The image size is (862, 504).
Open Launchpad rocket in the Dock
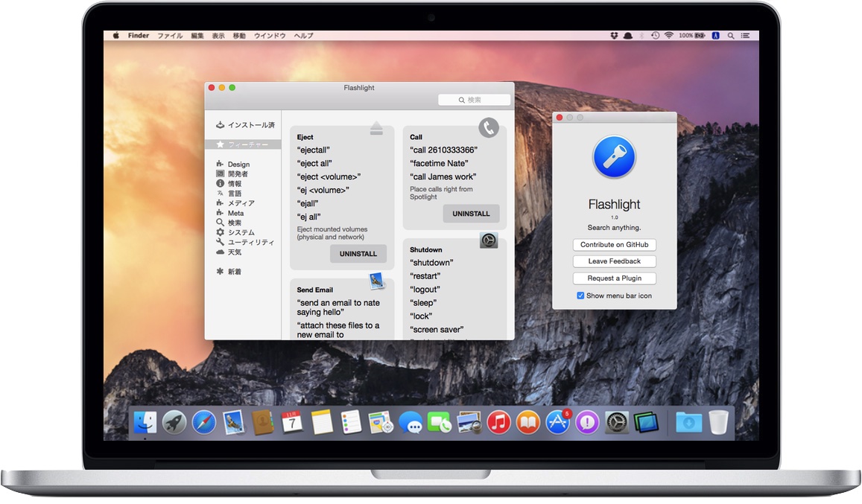pyautogui.click(x=174, y=423)
